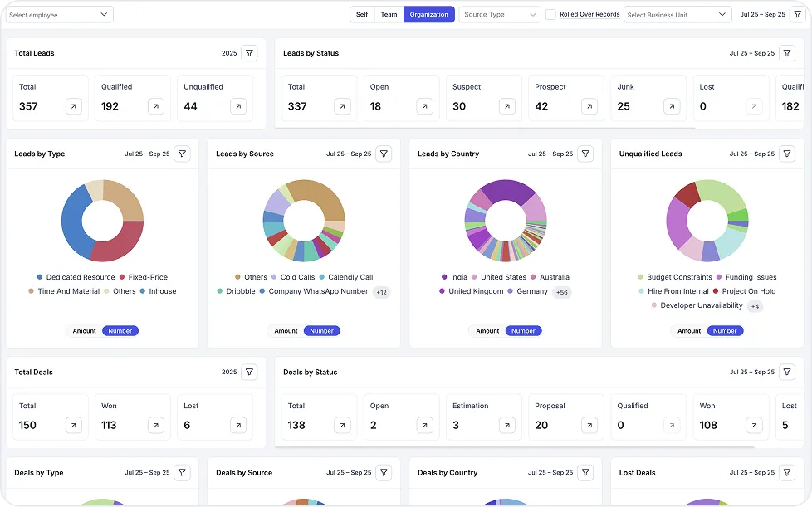The image size is (812, 507).
Task: Click filter icon on Deals by Status
Action: [787, 372]
